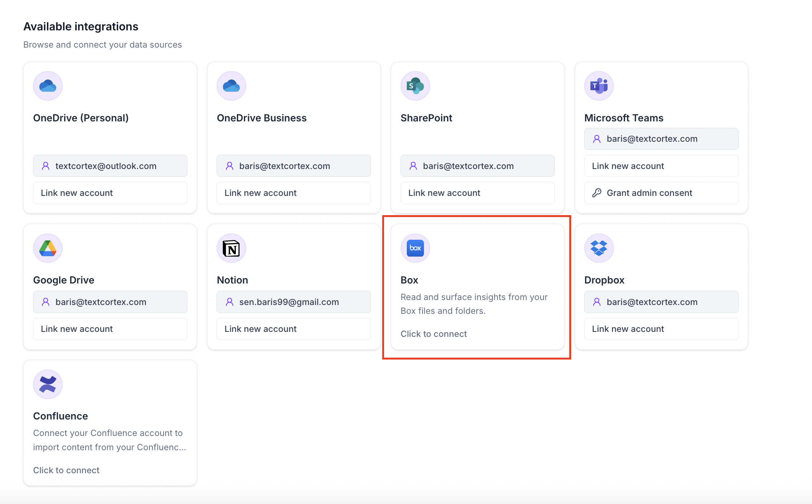Click the Confluence logo icon
The width and height of the screenshot is (812, 504).
click(x=48, y=384)
